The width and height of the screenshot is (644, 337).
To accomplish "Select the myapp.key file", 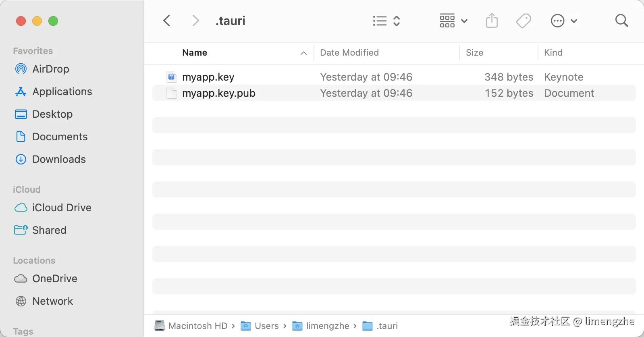I will pyautogui.click(x=208, y=77).
